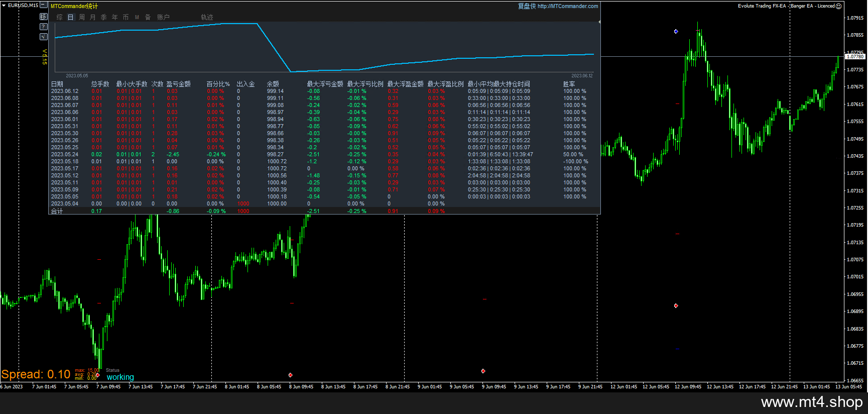This screenshot has width=868, height=414.
Task: Click the minimize button beside EURUSD,M15
Action: pos(43,6)
